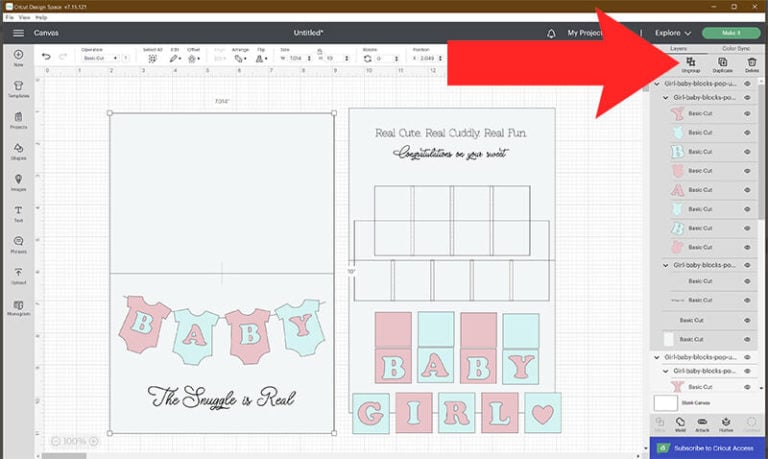Click the Blank Canvas color swatch

tap(666, 403)
